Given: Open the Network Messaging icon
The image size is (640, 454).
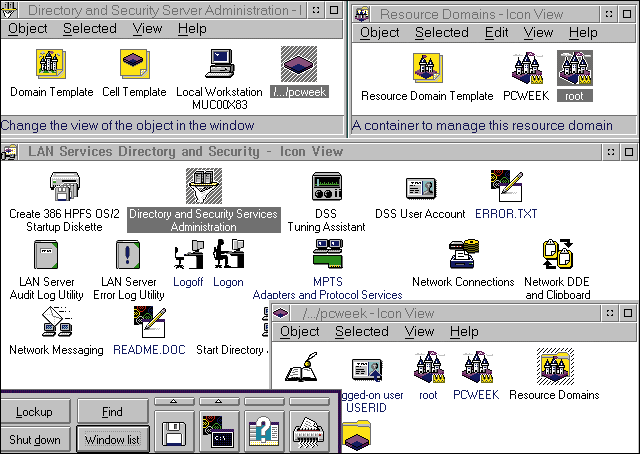Looking at the screenshot, I should click(57, 322).
